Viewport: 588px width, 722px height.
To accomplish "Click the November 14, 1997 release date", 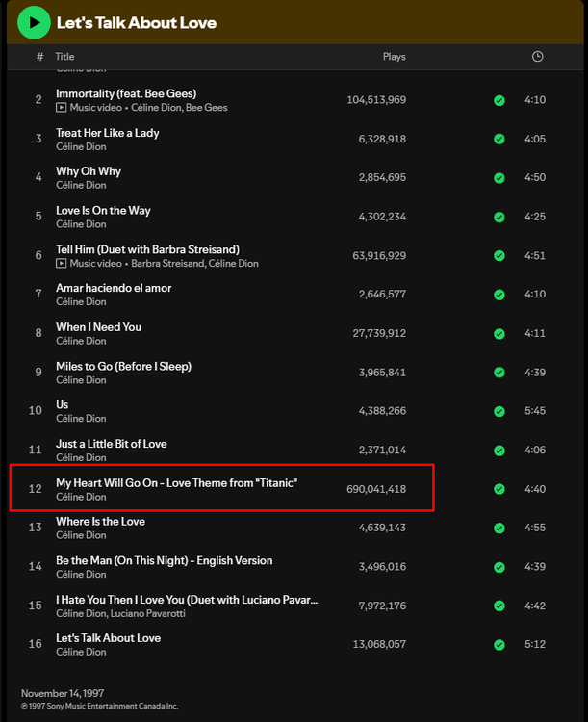I will coord(63,693).
